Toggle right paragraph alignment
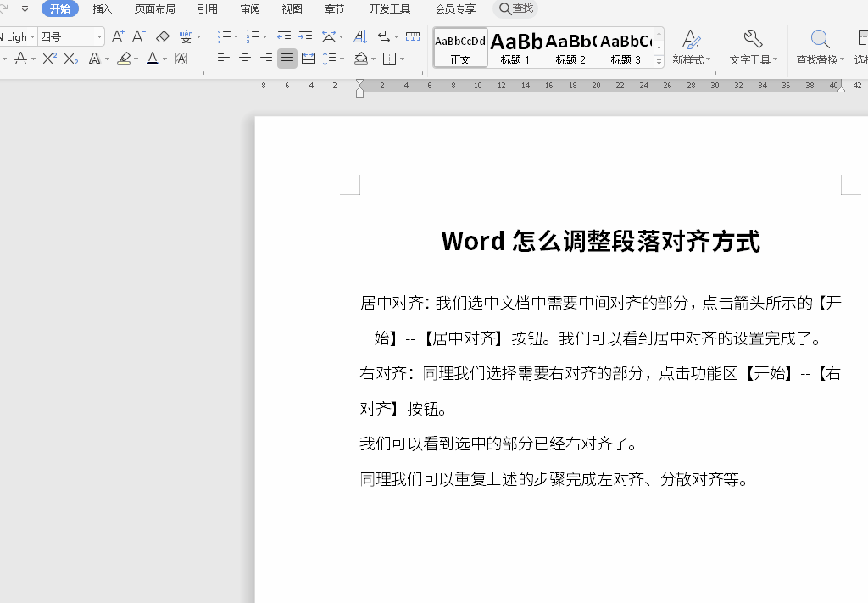Viewport: 868px width, 603px height. 267,59
